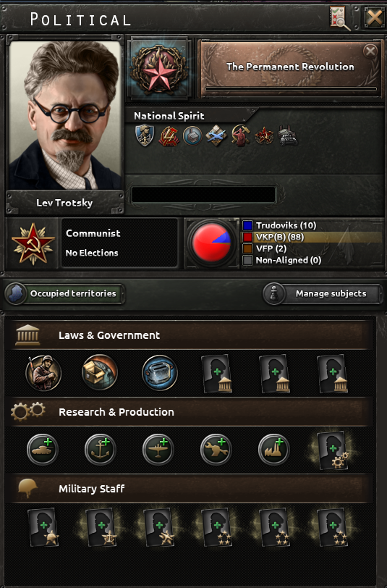
Task: Add first political advisor slot
Action: pos(217,374)
